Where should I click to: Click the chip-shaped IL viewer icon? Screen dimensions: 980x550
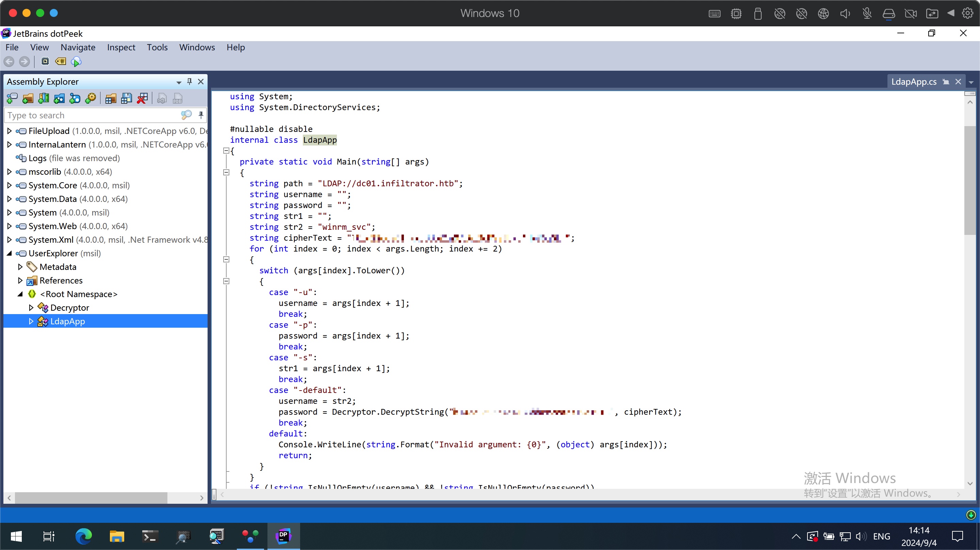45,62
